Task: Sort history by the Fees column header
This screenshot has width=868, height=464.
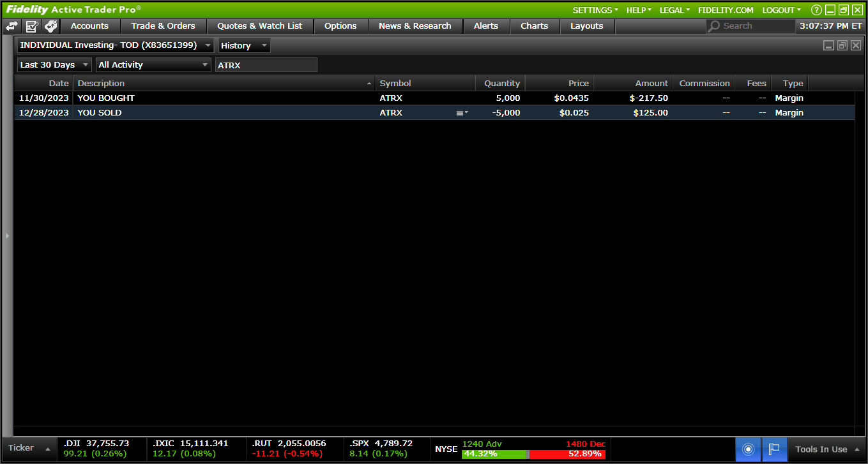Action: [x=753, y=84]
